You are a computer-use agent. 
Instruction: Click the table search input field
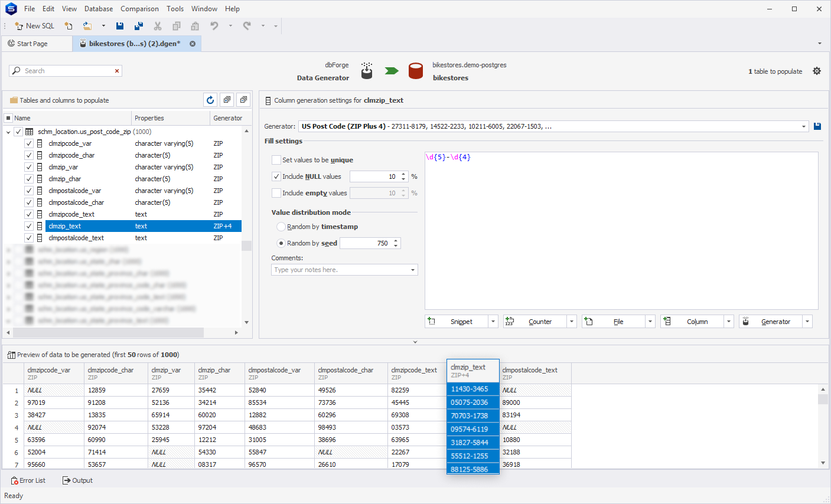click(x=65, y=71)
